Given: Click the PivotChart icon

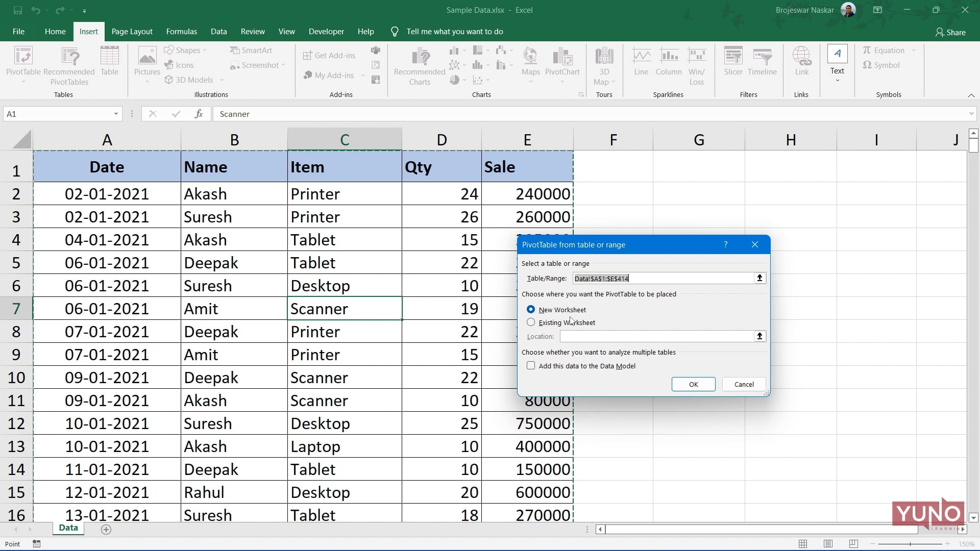Looking at the screenshot, I should [x=562, y=65].
